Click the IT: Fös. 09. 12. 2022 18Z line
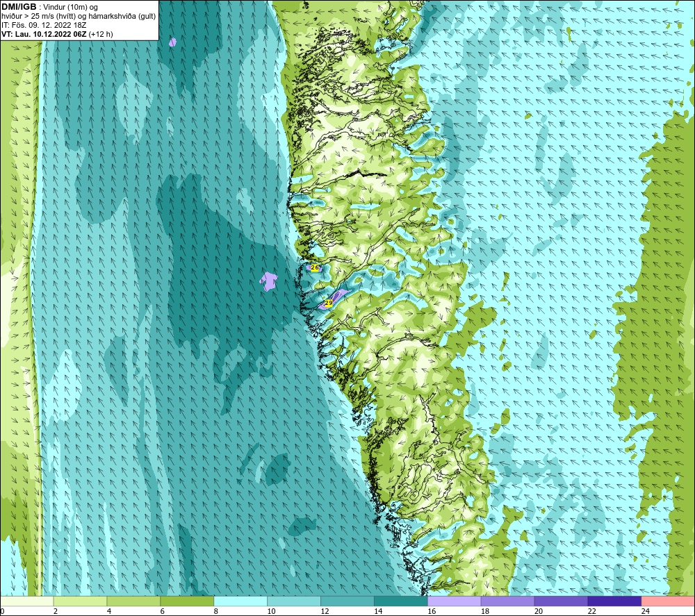The width and height of the screenshot is (695, 616). 44,25
